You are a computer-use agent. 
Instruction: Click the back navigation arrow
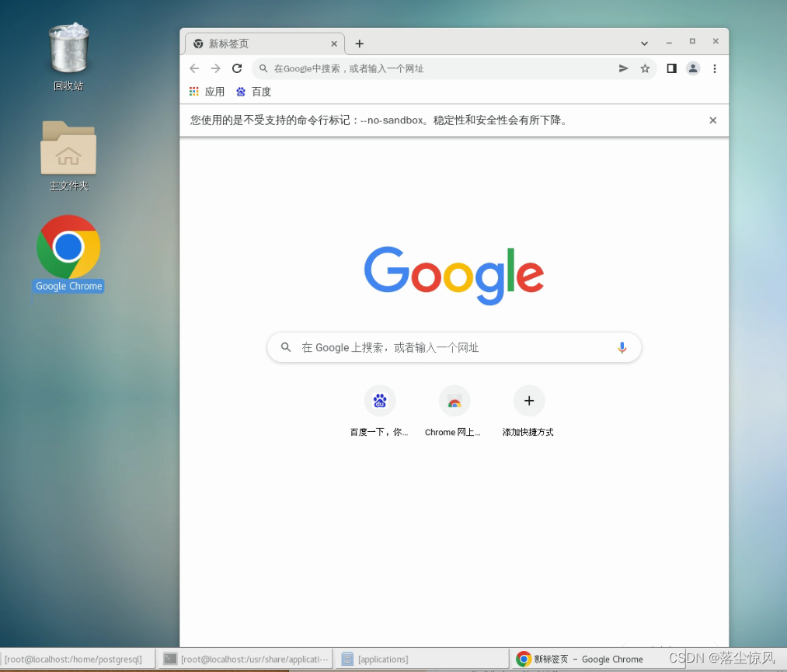(193, 68)
